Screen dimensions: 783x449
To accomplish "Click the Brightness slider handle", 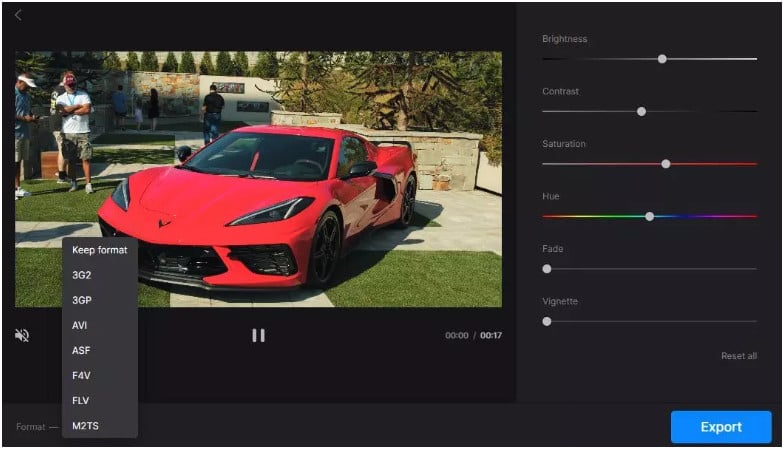I will (x=662, y=59).
